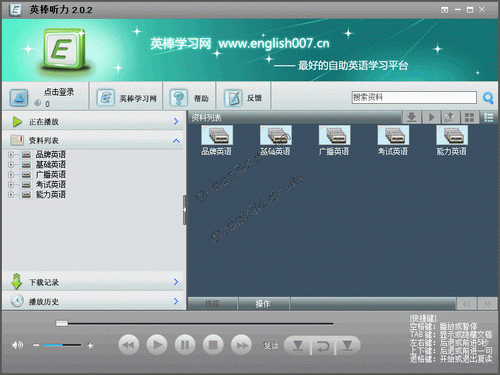This screenshot has height=375, width=500.
Task: Expand the 考试英语 tree node
Action: point(11,184)
